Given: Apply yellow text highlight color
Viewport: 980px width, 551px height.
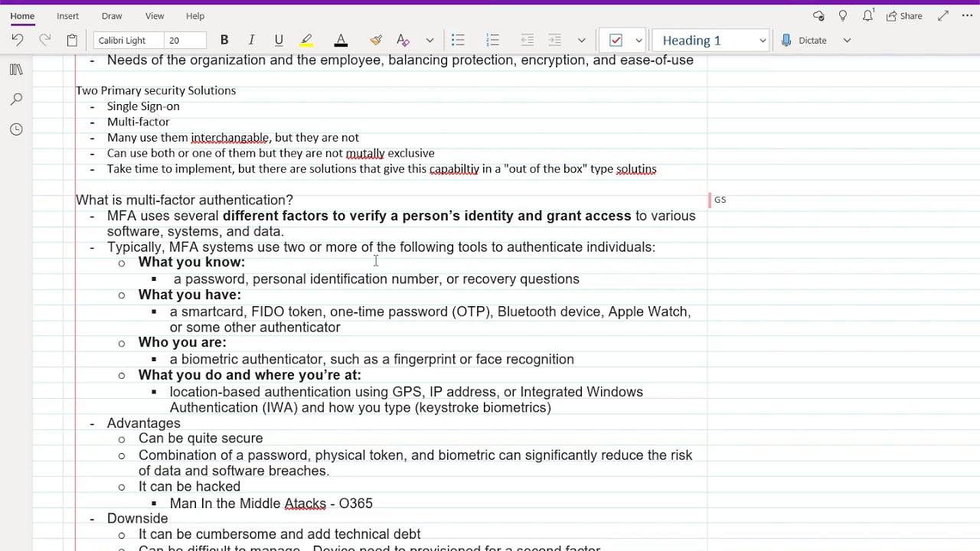Looking at the screenshot, I should 306,40.
